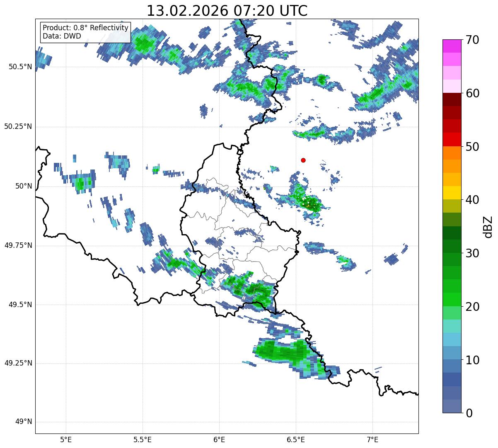498x448 pixels.
Task: Click the "50.25°N" latitude label
Action: pyautogui.click(x=18, y=126)
